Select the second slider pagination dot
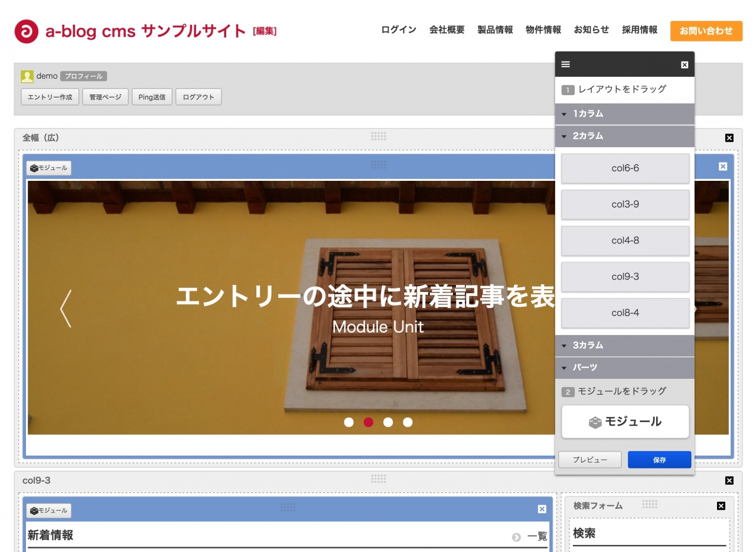This screenshot has height=552, width=756. click(x=369, y=422)
